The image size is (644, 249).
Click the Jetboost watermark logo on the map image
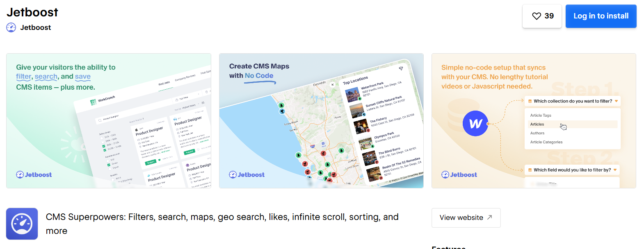pyautogui.click(x=247, y=174)
